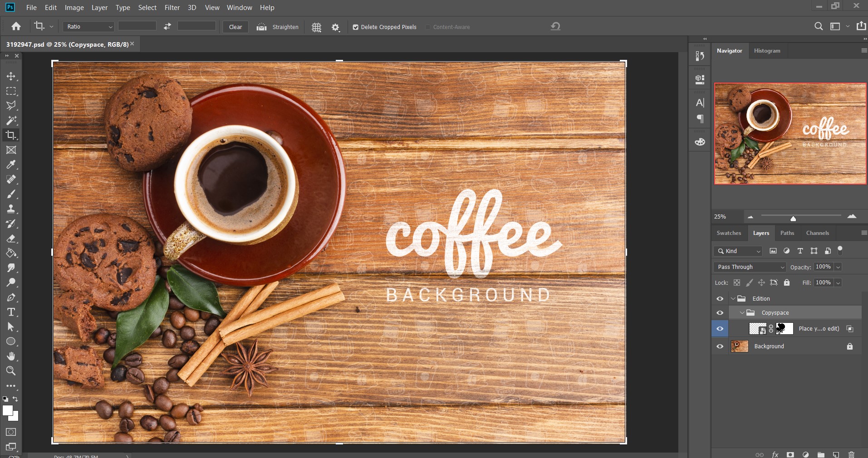Select the Hand tool
Image resolution: width=868 pixels, height=458 pixels.
11,356
